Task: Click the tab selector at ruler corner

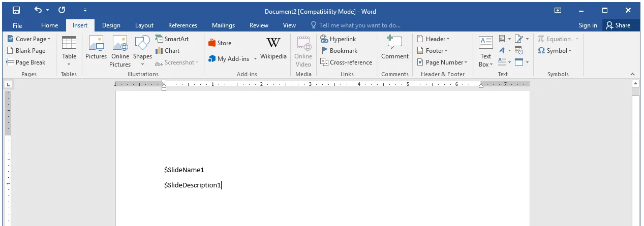Action: click(x=9, y=85)
